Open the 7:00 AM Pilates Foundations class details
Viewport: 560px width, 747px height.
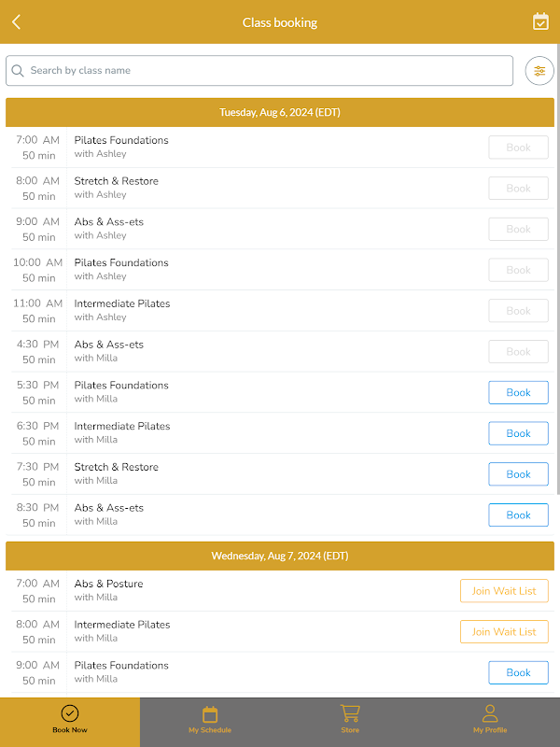click(x=121, y=147)
